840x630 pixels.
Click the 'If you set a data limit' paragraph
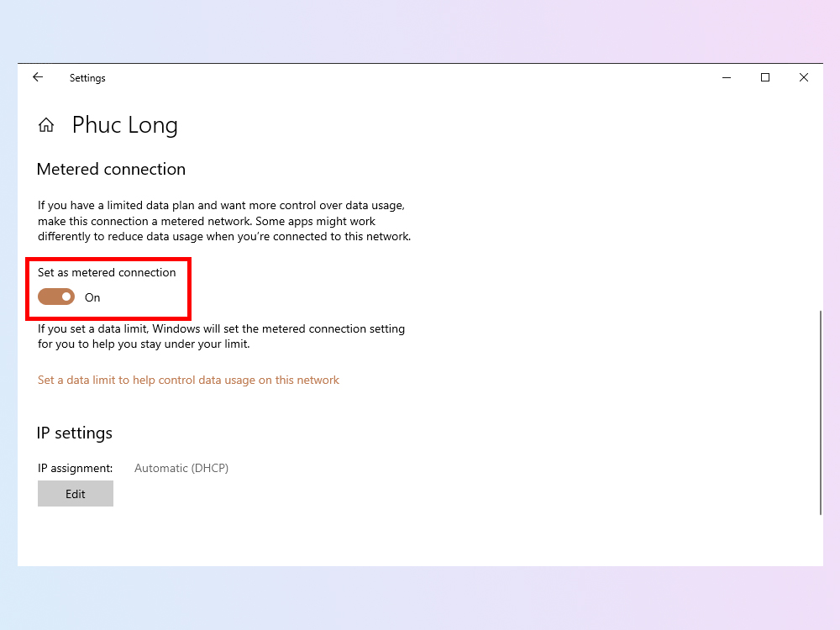[x=221, y=336]
